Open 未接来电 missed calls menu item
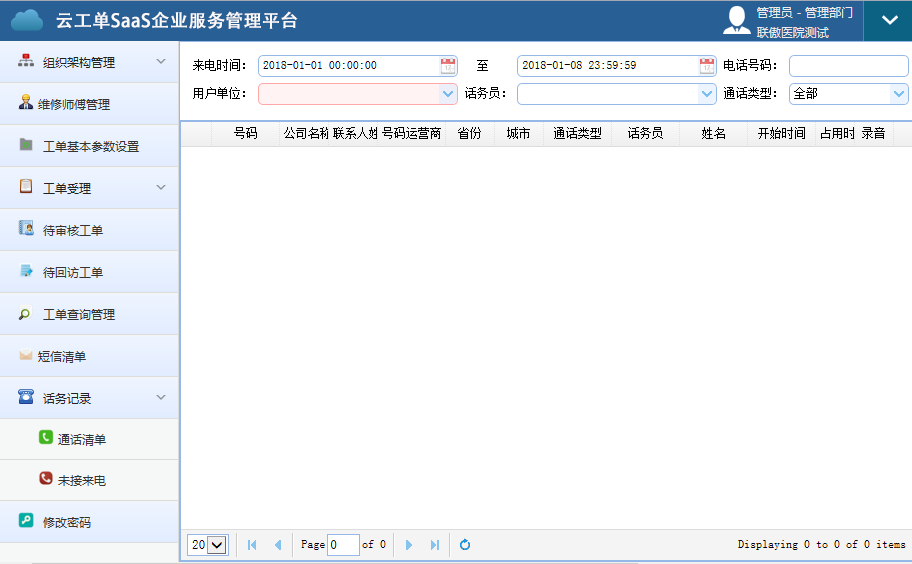 82,480
